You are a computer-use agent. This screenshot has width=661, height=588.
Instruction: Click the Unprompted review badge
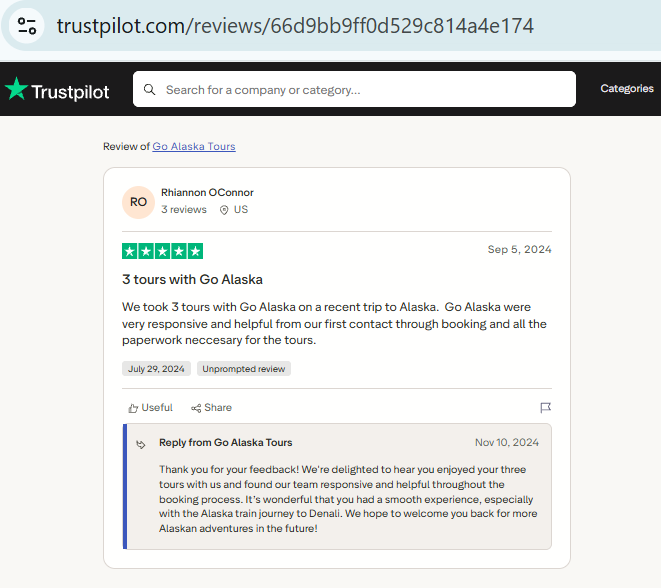coord(244,369)
